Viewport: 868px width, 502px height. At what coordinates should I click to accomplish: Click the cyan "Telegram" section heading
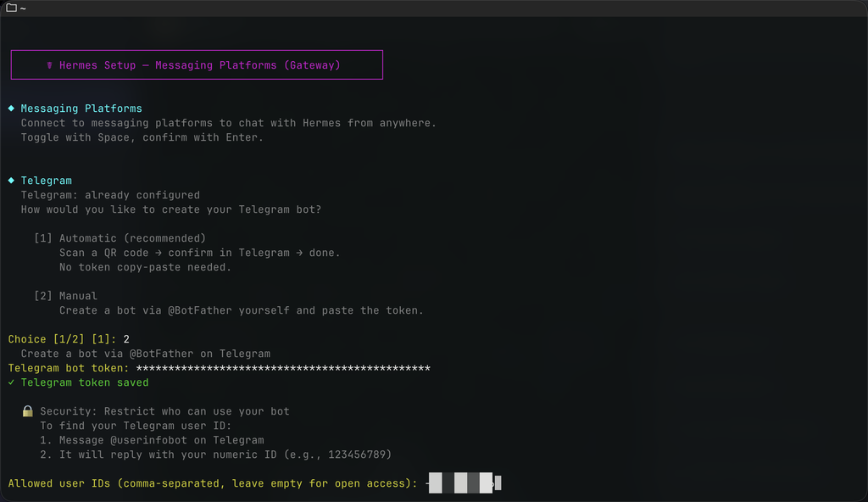[x=47, y=181]
